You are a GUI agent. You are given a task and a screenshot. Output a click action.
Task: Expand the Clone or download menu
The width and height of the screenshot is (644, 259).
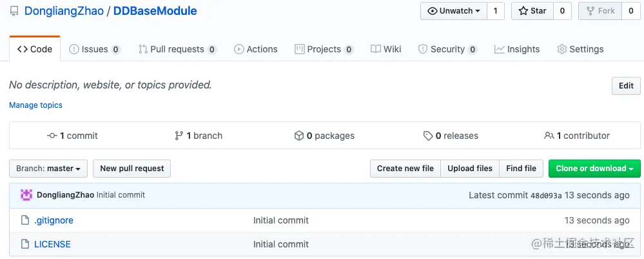pos(594,169)
